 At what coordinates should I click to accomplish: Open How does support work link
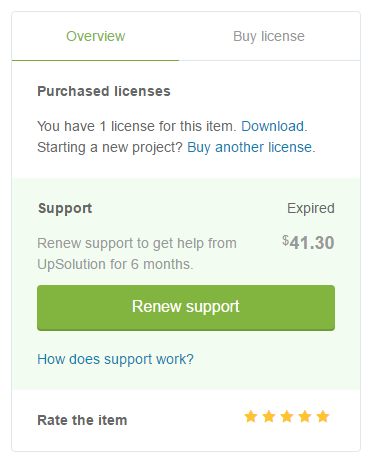coord(115,359)
